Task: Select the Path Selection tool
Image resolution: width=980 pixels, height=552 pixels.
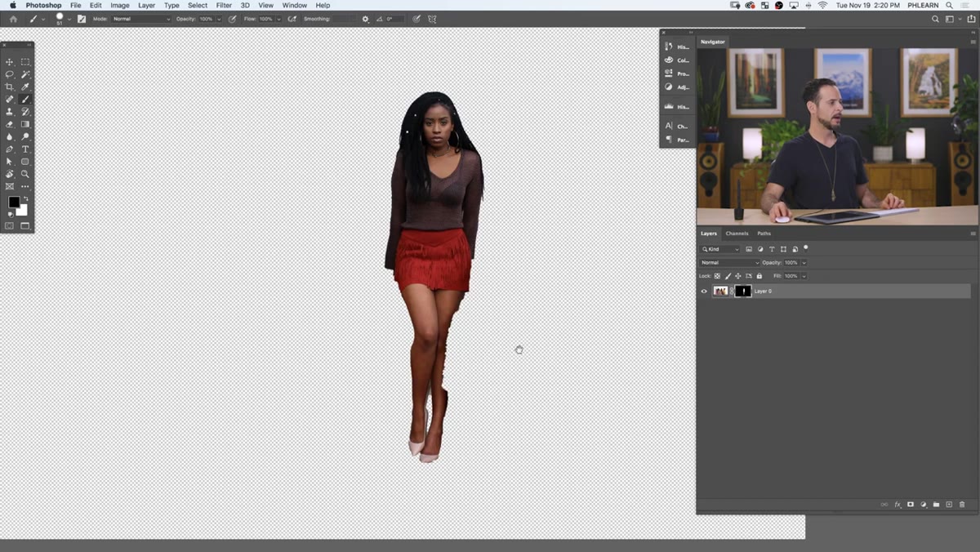Action: (10, 162)
